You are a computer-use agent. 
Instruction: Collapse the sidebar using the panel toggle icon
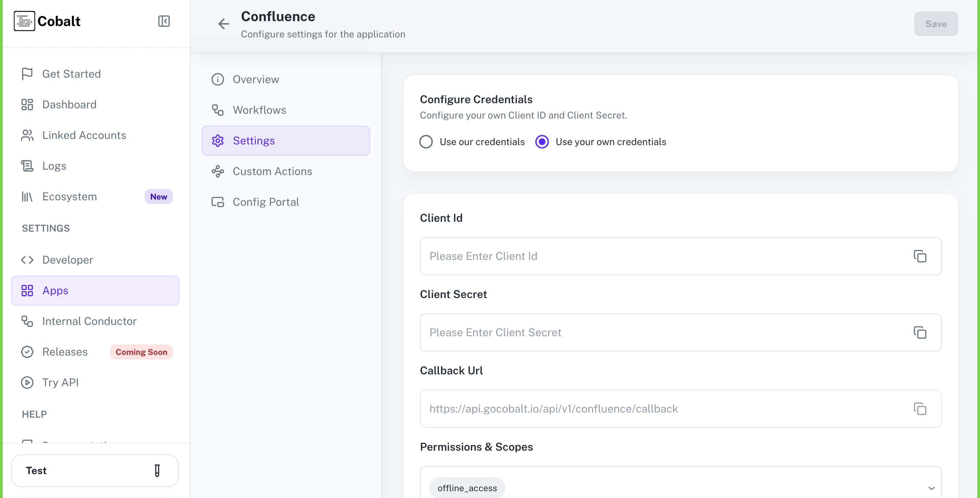(164, 21)
